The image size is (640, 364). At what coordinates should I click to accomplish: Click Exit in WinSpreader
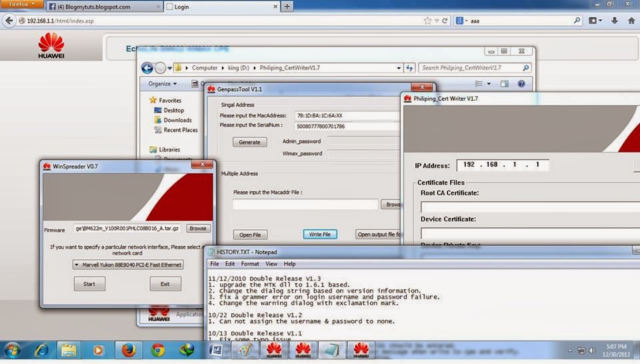point(165,284)
